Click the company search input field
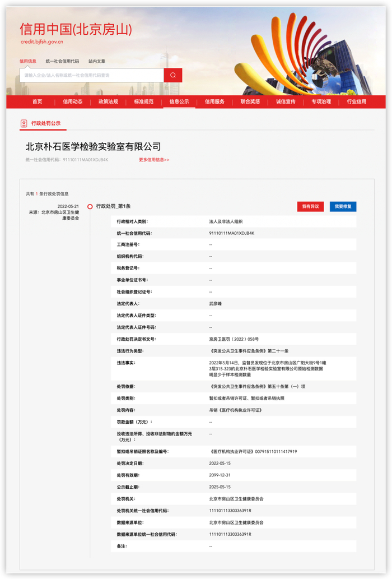 92,75
